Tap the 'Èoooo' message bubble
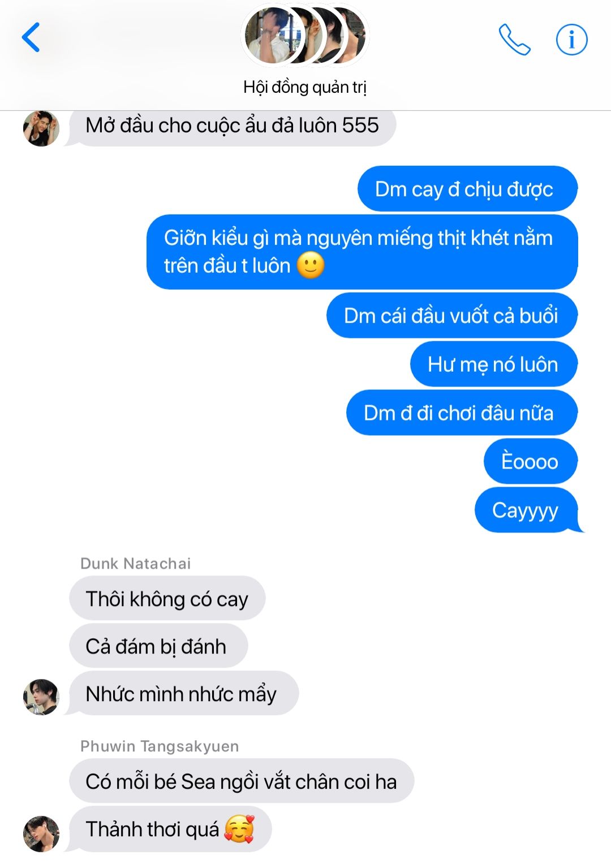Screen dimensions: 611x868 (x=531, y=462)
